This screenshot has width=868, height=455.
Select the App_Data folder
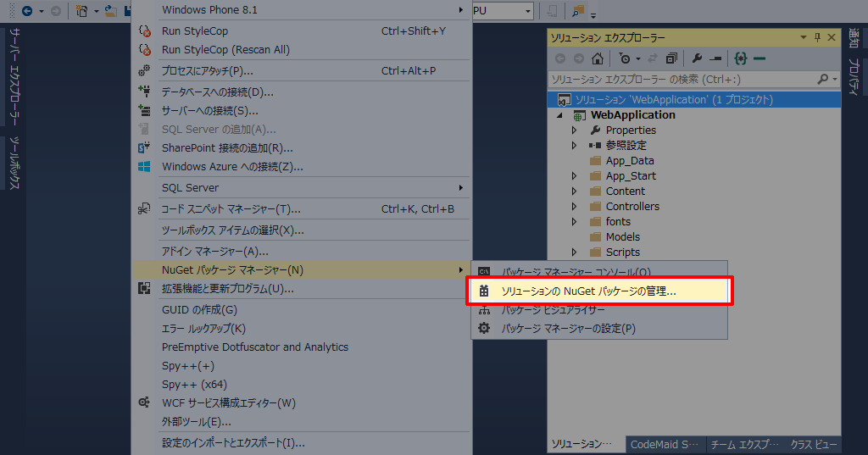630,160
